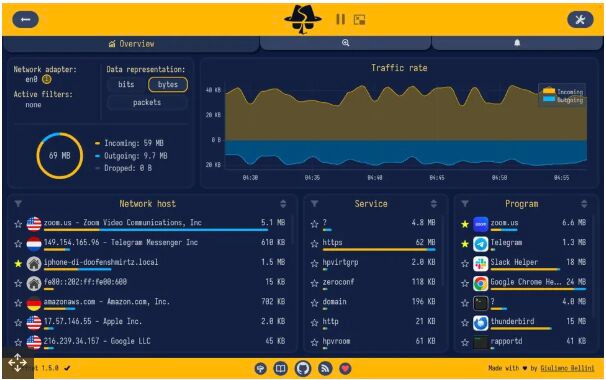Select packets data representation
The width and height of the screenshot is (606, 380).
coord(147,102)
